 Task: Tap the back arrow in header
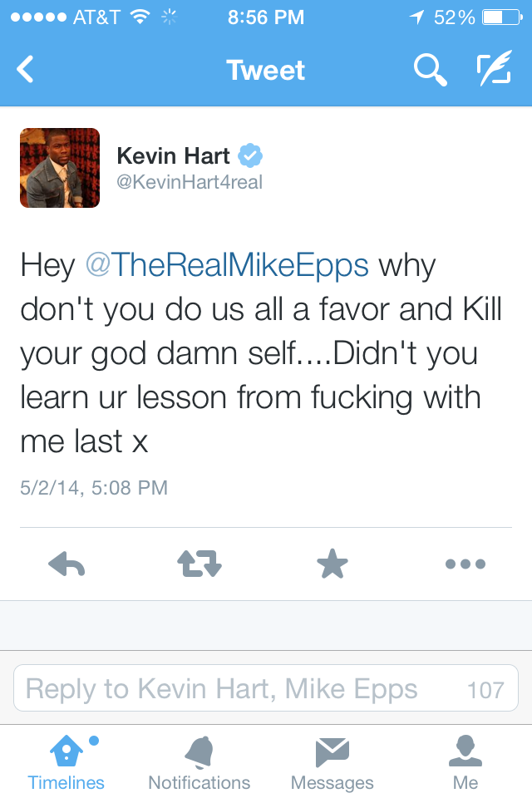[x=25, y=69]
